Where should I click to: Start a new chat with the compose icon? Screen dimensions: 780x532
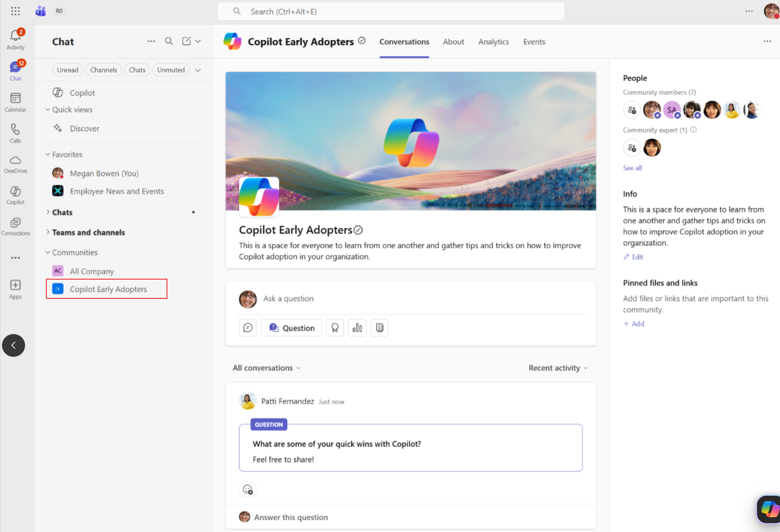tap(187, 41)
